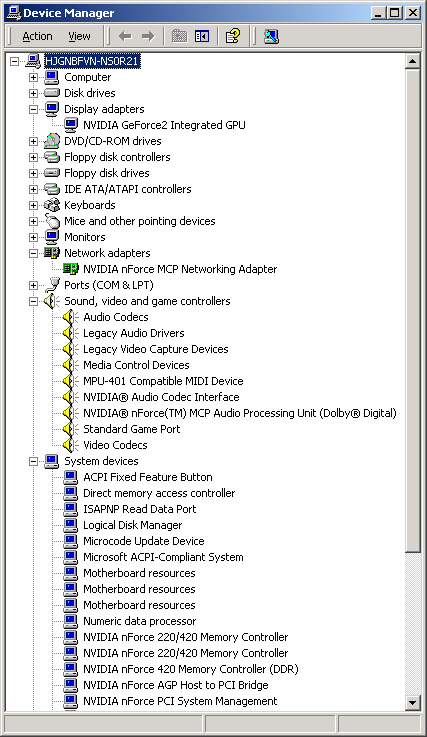The height and width of the screenshot is (737, 427).
Task: Expand the Floppy disk drives category
Action: tap(33, 173)
